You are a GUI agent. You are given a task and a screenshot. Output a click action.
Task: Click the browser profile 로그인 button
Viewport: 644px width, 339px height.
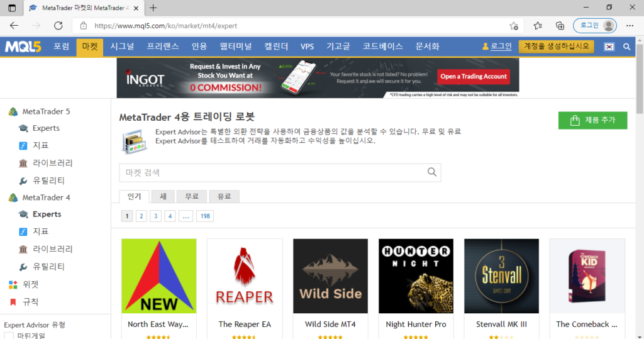tap(595, 26)
